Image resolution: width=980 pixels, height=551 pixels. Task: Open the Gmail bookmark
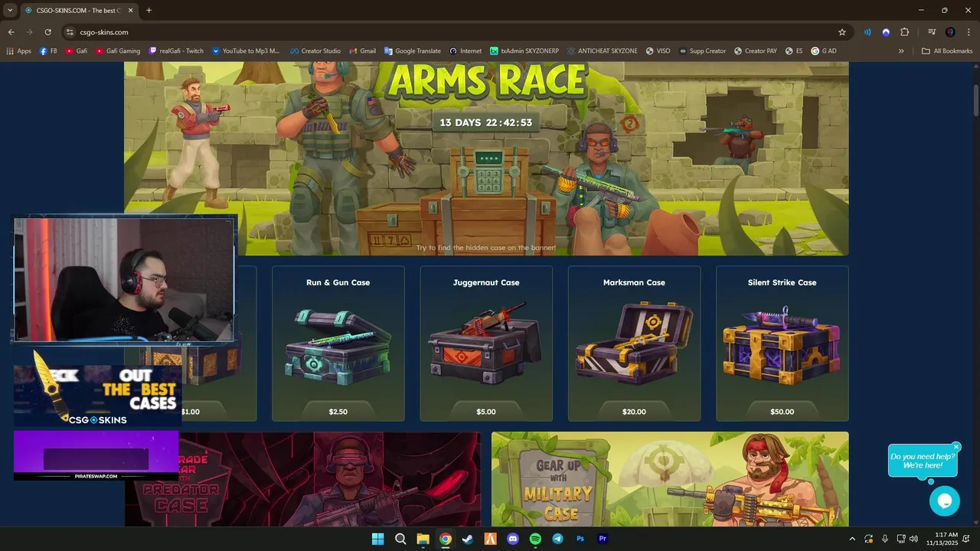pos(363,51)
